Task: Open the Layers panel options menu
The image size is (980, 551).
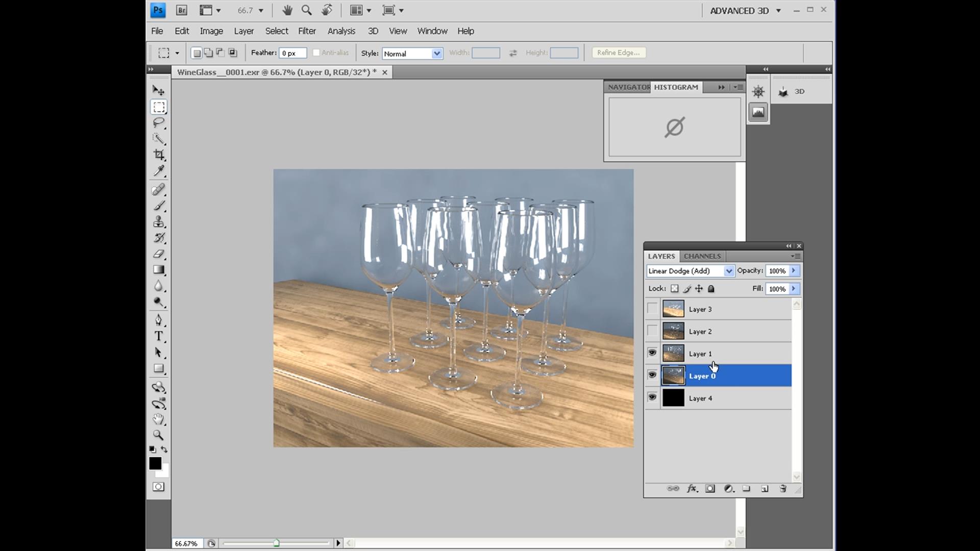Action: [796, 256]
